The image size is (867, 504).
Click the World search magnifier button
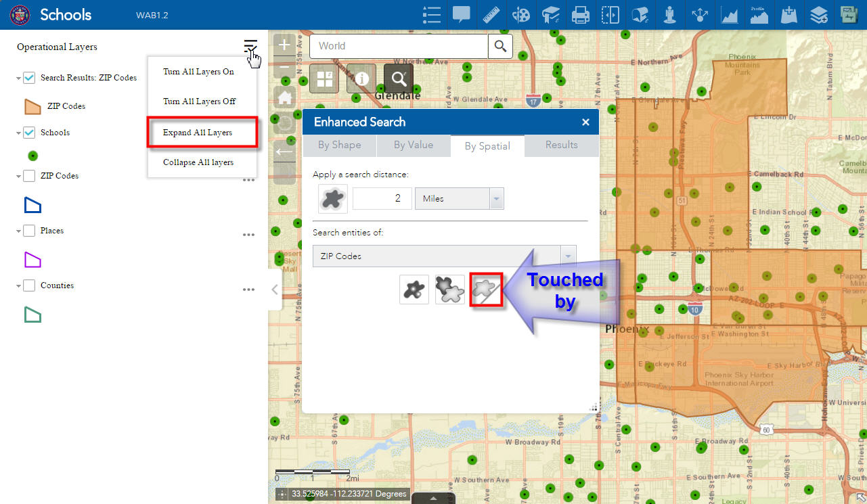(500, 46)
